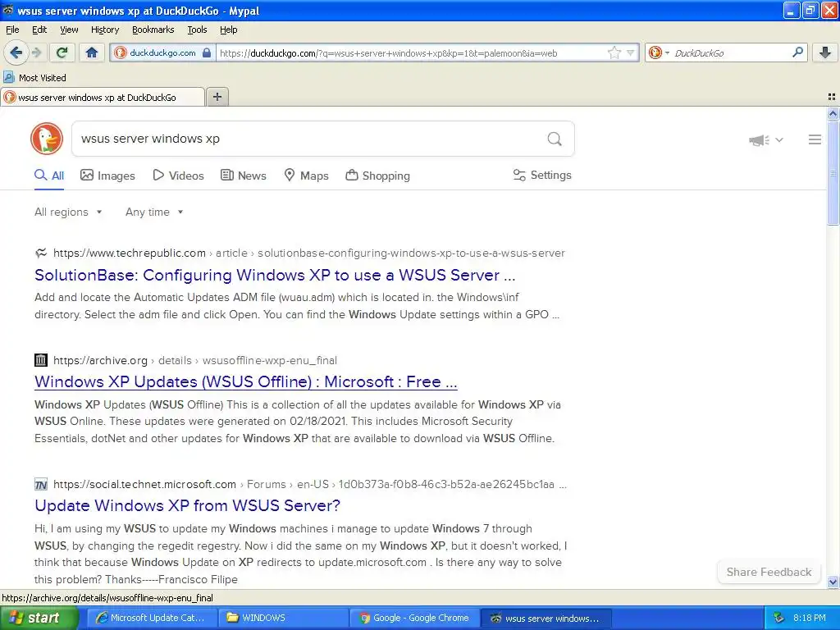Switch to Shopping results
840x630 pixels.
[x=377, y=176]
